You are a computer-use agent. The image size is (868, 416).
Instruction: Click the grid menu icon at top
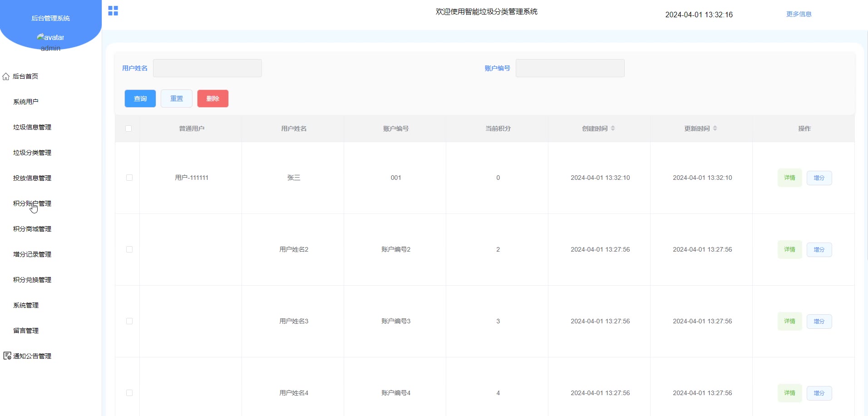[x=113, y=11]
